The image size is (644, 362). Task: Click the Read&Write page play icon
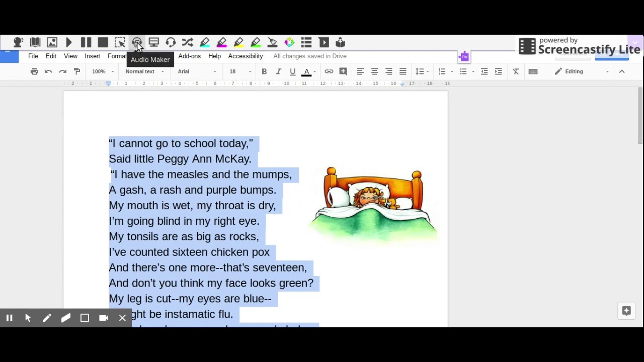(x=324, y=43)
